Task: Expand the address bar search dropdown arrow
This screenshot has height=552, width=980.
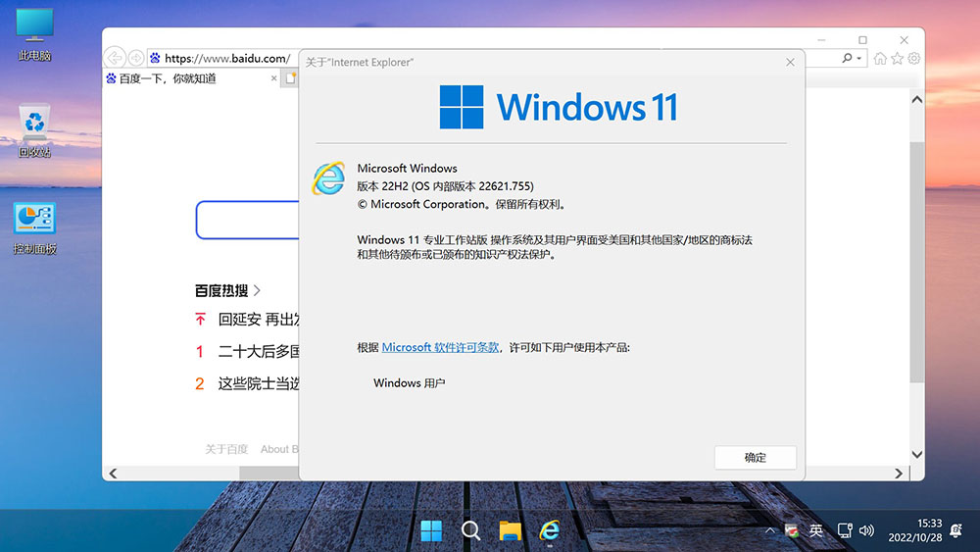Action: click(x=860, y=59)
